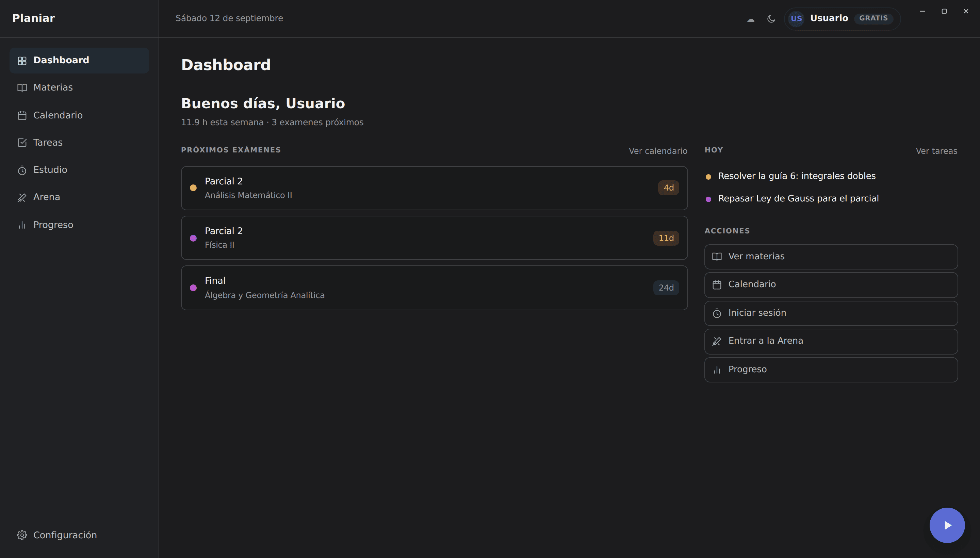Click the orange dot of Análisis Matemático II exam
Screen dimensions: 980x558
[x=193, y=188]
